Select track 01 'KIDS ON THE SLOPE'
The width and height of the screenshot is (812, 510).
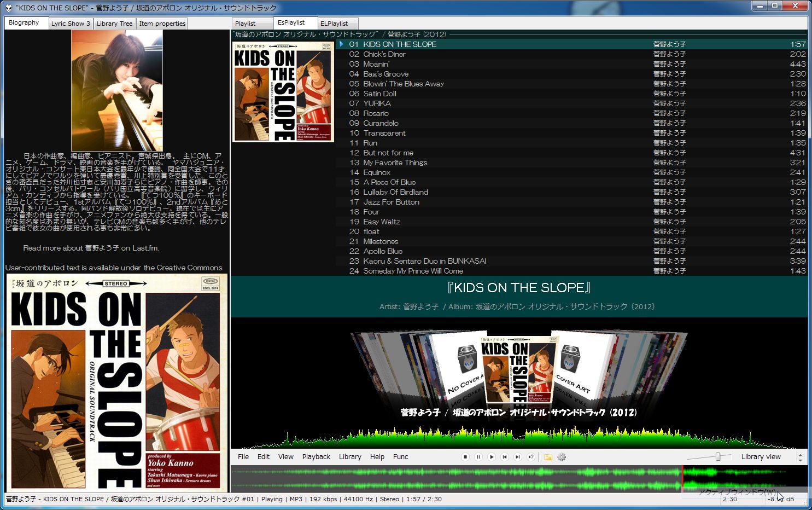point(572,44)
